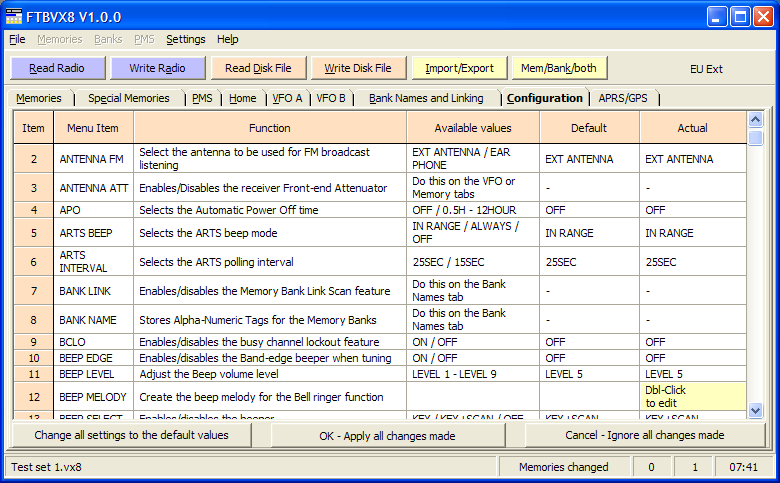Open the Bank Names and Linking tab

pyautogui.click(x=426, y=98)
